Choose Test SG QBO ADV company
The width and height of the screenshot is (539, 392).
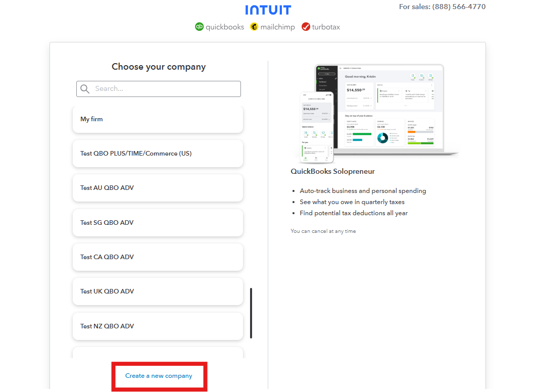tap(158, 222)
